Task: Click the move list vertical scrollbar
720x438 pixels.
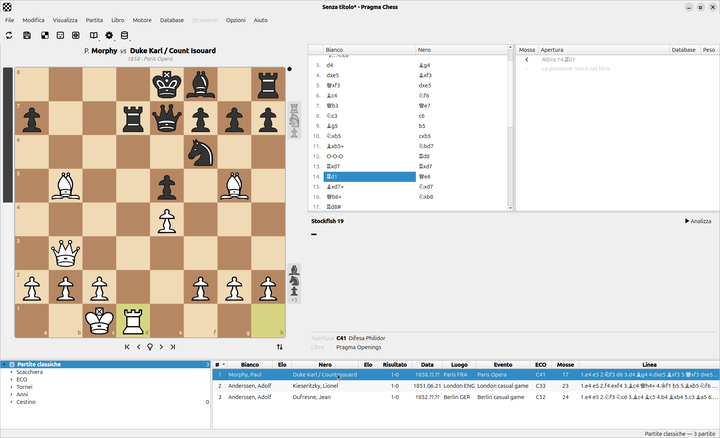Action: pyautogui.click(x=510, y=129)
